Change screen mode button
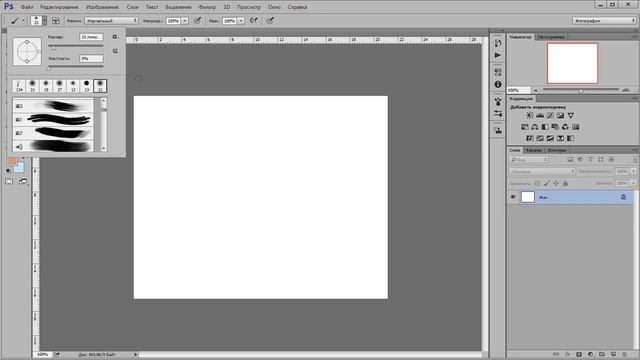The width and height of the screenshot is (640, 360). click(23, 181)
